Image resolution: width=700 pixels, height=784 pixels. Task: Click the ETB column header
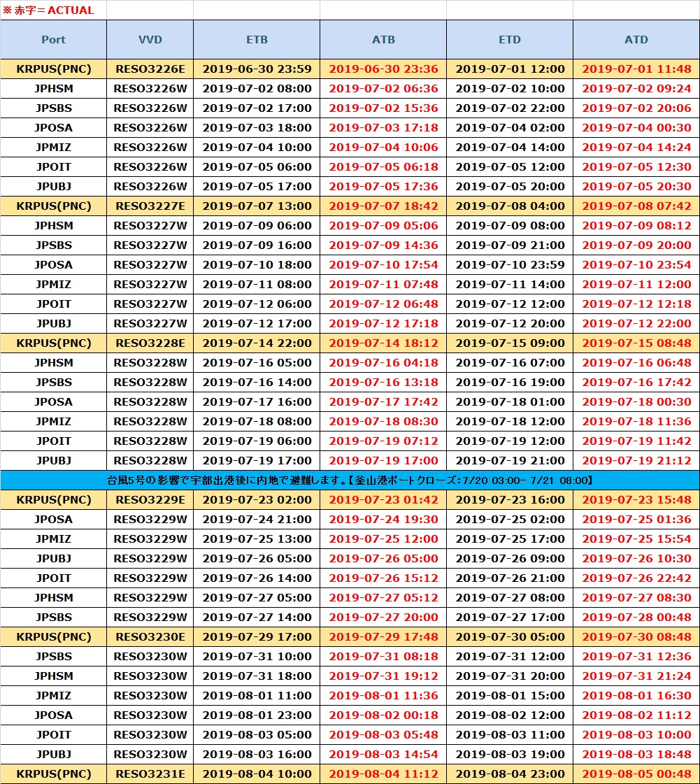click(257, 39)
